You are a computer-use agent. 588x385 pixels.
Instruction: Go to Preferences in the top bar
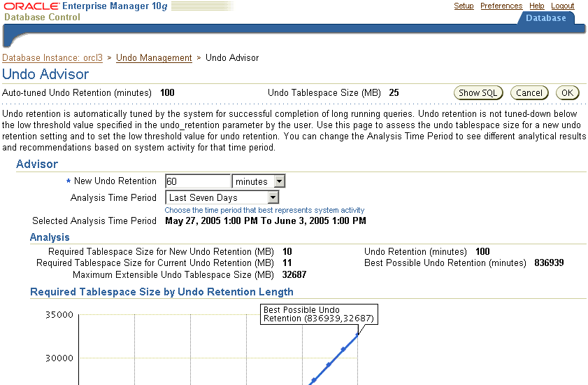coord(501,6)
